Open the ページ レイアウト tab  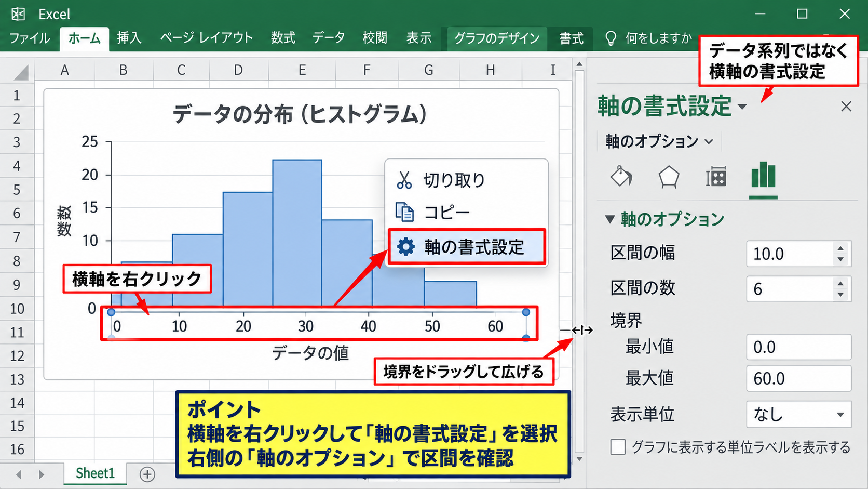pyautogui.click(x=206, y=38)
